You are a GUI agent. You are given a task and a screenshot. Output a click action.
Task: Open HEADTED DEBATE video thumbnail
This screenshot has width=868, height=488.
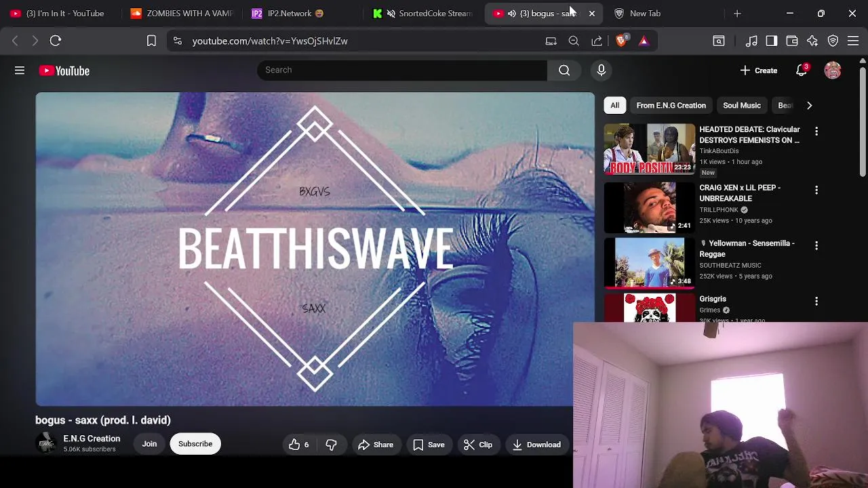(650, 149)
